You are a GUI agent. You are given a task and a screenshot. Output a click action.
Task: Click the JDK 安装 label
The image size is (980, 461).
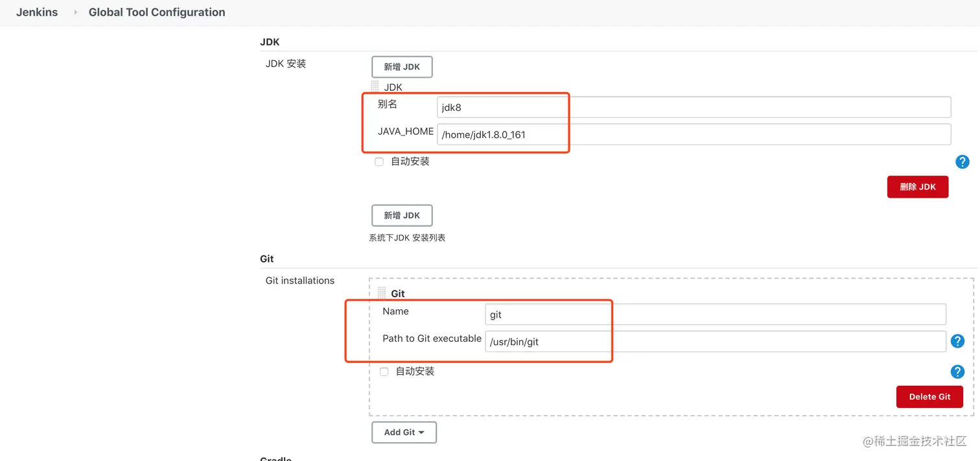(x=286, y=64)
